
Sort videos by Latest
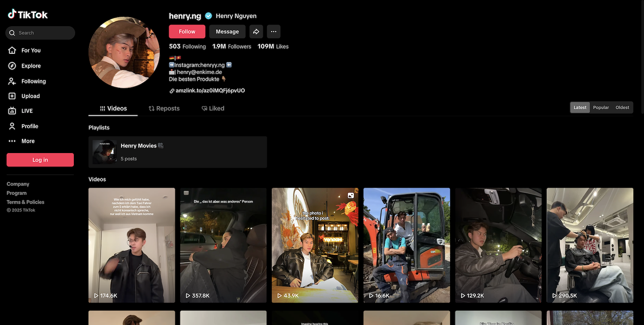(x=580, y=107)
